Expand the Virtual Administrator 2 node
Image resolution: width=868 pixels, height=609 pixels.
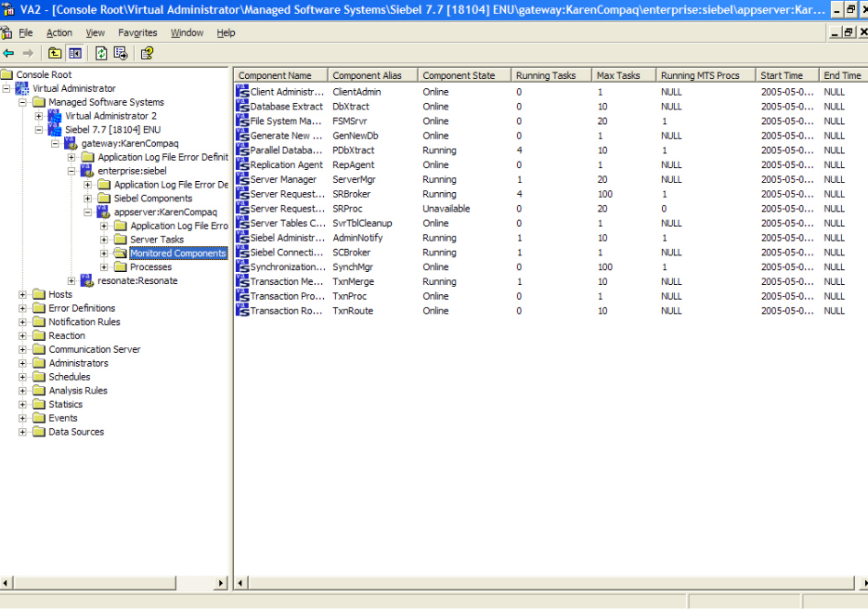tap(39, 116)
